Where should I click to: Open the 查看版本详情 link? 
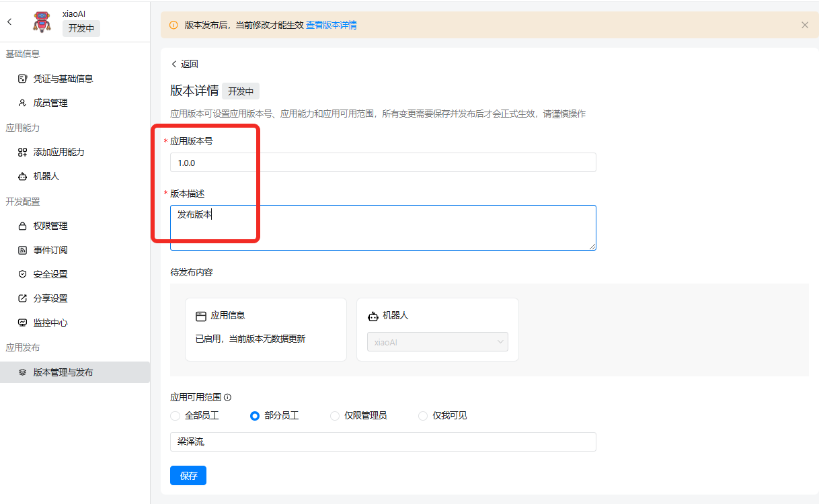(x=331, y=25)
